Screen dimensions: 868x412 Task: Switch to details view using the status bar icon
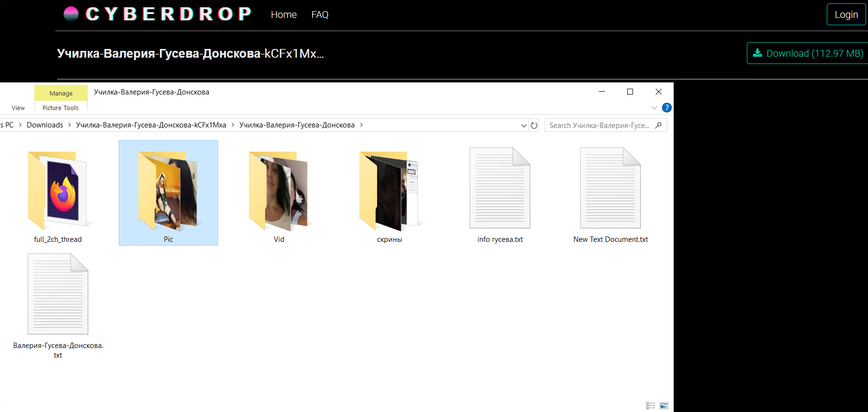[650, 406]
